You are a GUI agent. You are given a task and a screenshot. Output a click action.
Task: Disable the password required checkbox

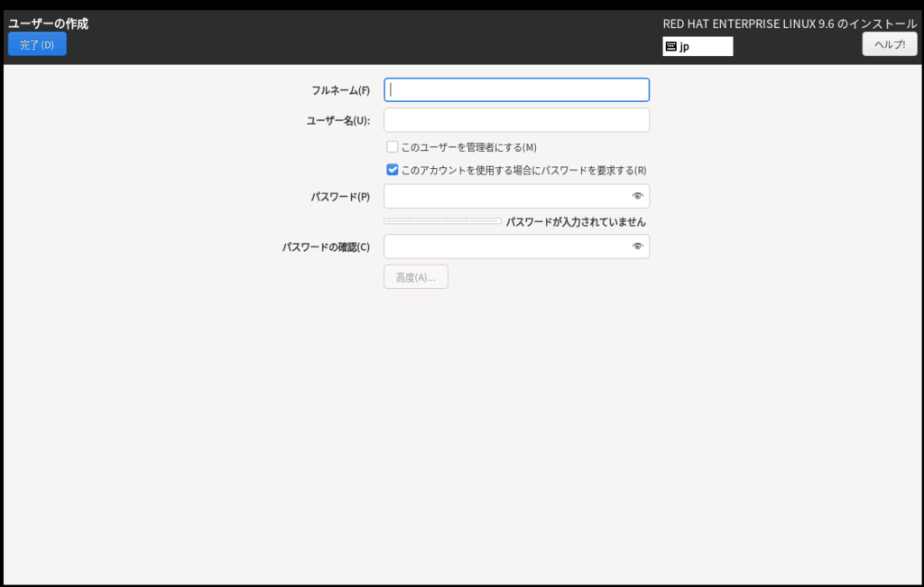point(393,170)
